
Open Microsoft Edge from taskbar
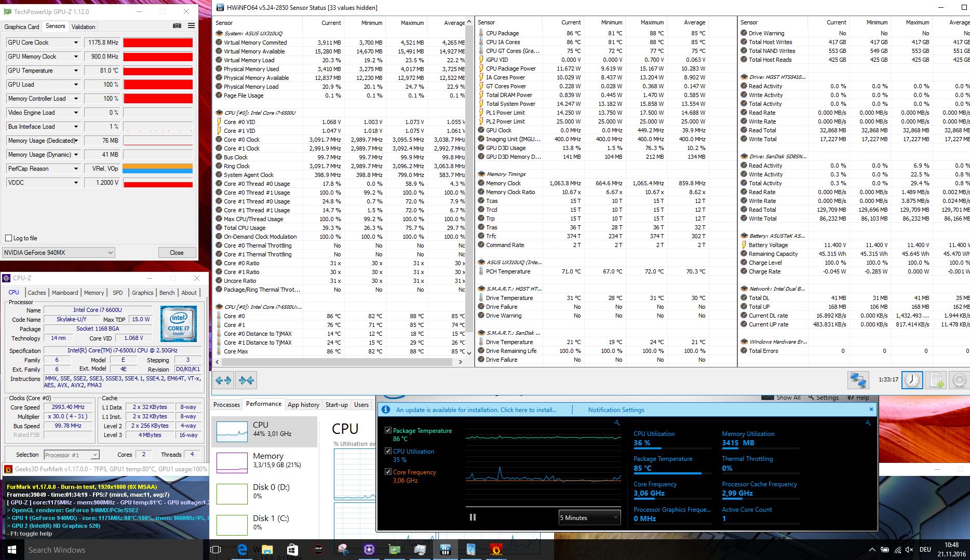pyautogui.click(x=242, y=550)
